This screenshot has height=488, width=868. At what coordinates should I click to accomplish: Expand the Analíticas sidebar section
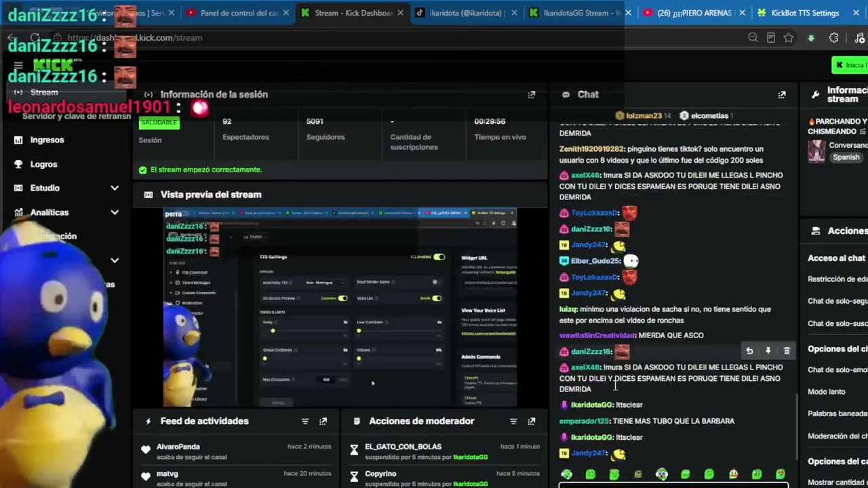coord(115,212)
